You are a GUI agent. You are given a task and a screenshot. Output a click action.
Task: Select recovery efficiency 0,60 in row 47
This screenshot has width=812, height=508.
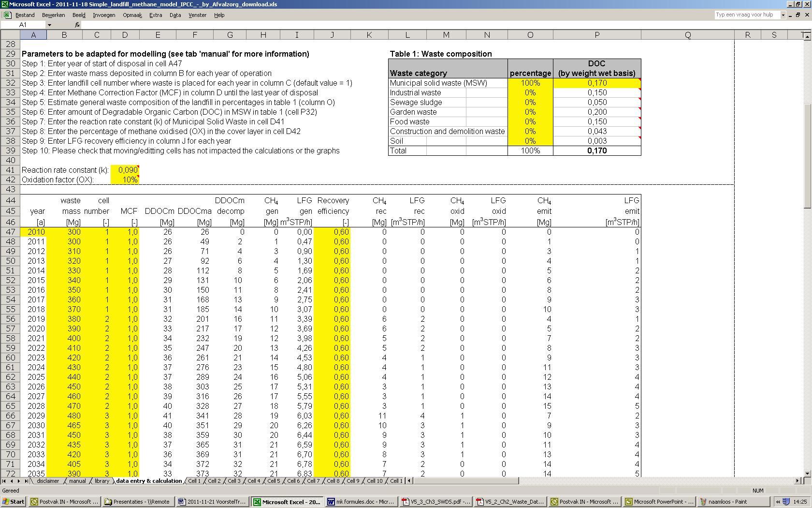(332, 232)
